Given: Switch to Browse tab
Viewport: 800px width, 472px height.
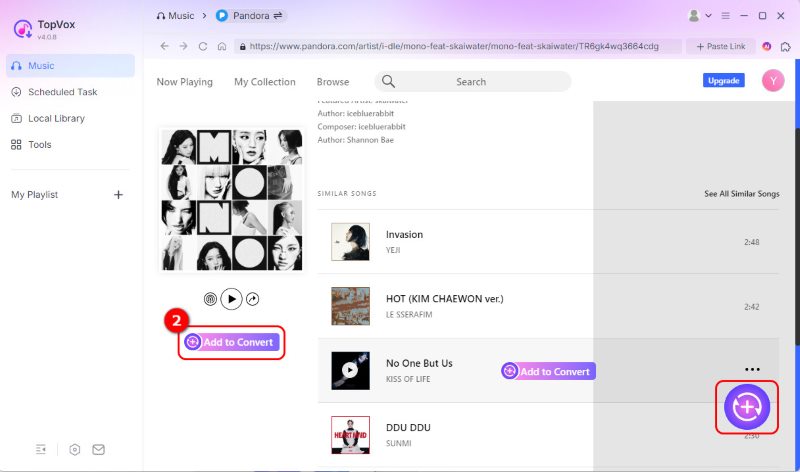Looking at the screenshot, I should click(x=333, y=82).
